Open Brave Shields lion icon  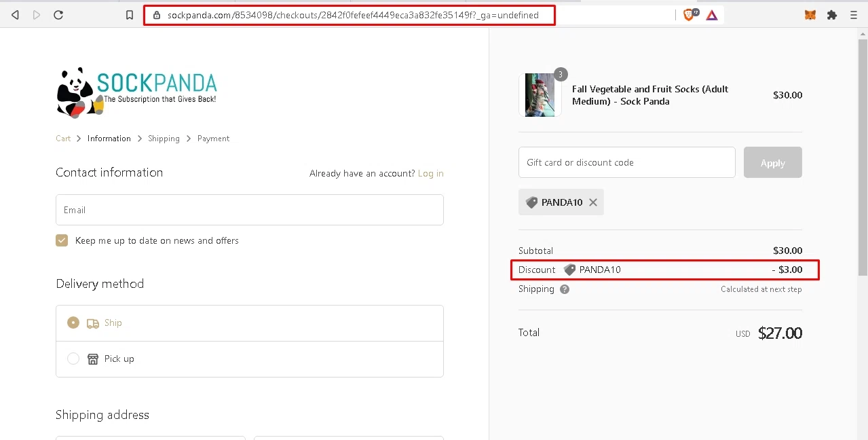(690, 15)
